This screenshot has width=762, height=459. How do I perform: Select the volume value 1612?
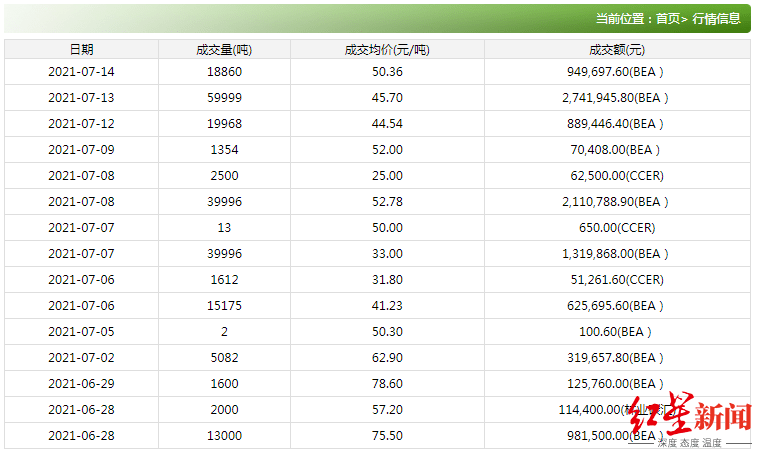(224, 280)
